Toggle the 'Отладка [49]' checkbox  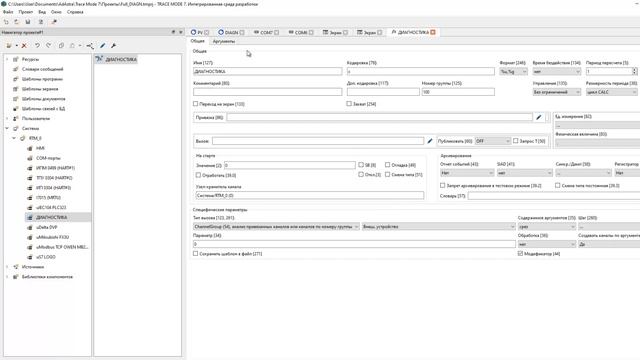click(387, 165)
